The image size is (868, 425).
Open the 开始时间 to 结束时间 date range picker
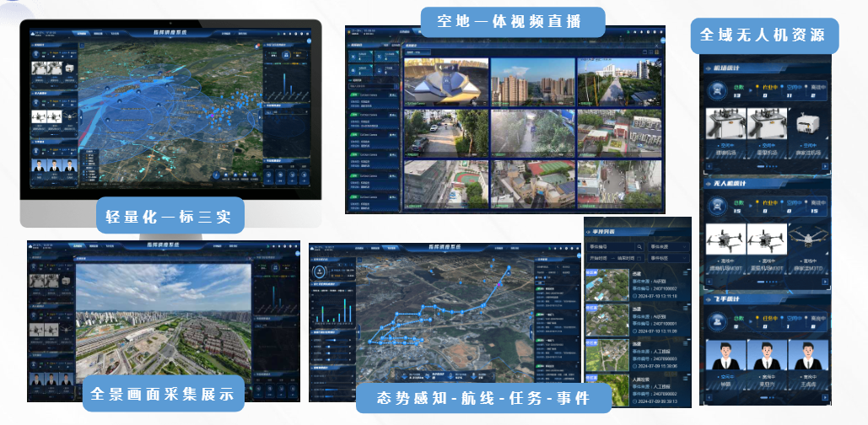pos(615,258)
